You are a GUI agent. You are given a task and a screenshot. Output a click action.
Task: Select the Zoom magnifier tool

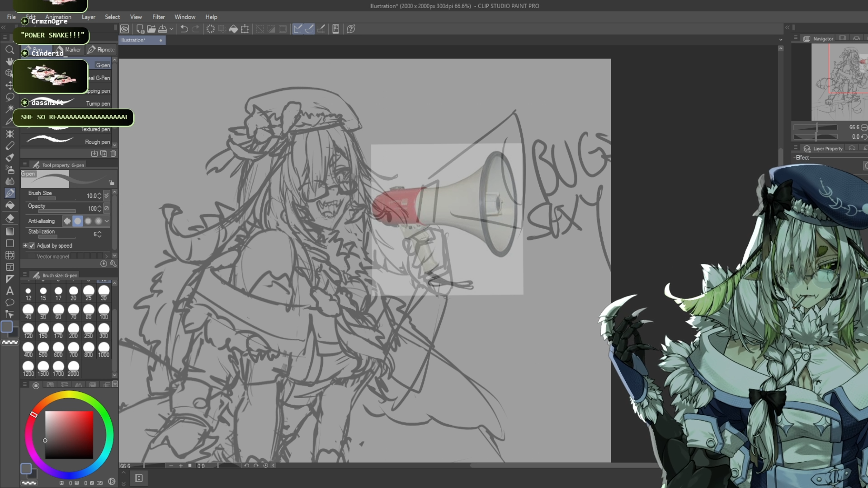point(9,50)
